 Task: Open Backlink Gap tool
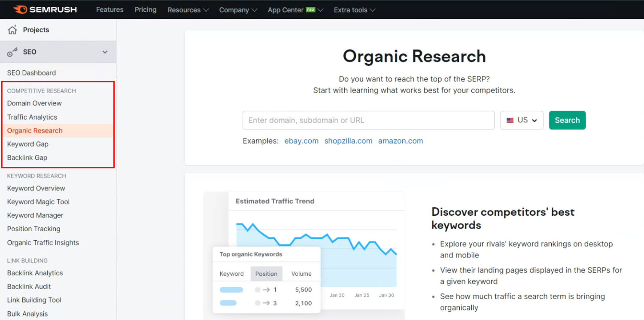pos(27,158)
